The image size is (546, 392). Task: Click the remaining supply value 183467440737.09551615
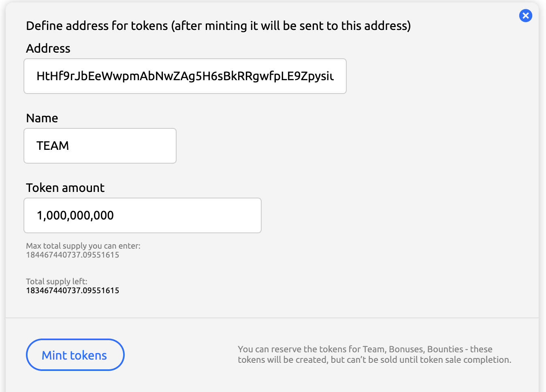click(73, 291)
